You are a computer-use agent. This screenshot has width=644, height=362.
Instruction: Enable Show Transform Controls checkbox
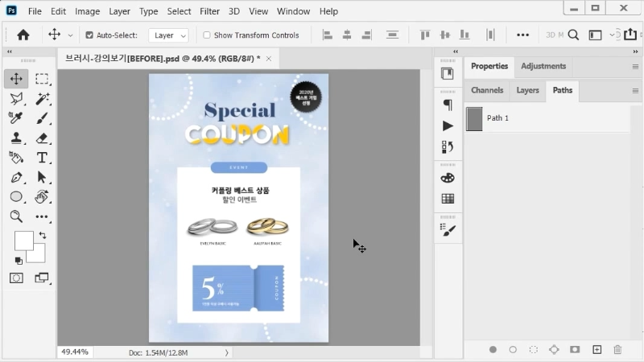(x=207, y=35)
